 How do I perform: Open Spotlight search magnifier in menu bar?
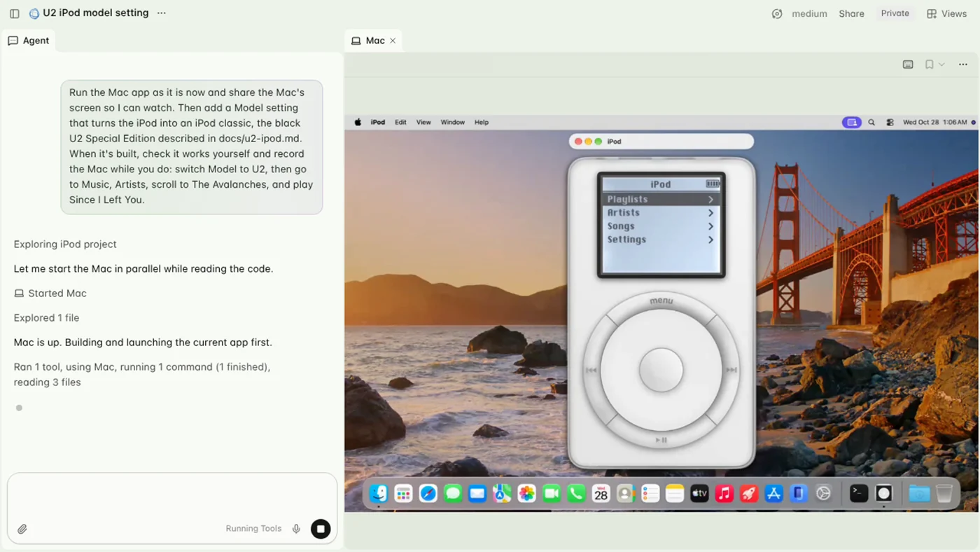tap(871, 122)
